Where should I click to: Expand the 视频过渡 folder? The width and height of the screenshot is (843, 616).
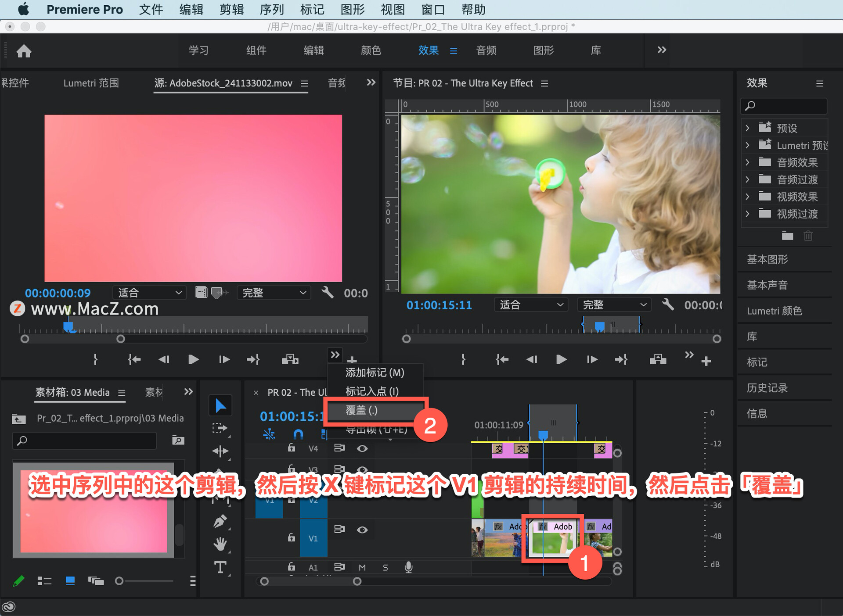pos(747,214)
